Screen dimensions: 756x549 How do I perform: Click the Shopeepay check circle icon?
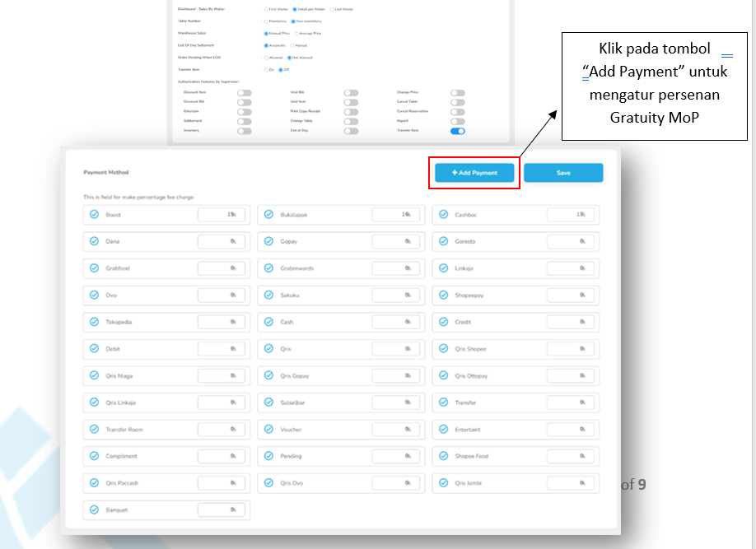pyautogui.click(x=443, y=295)
